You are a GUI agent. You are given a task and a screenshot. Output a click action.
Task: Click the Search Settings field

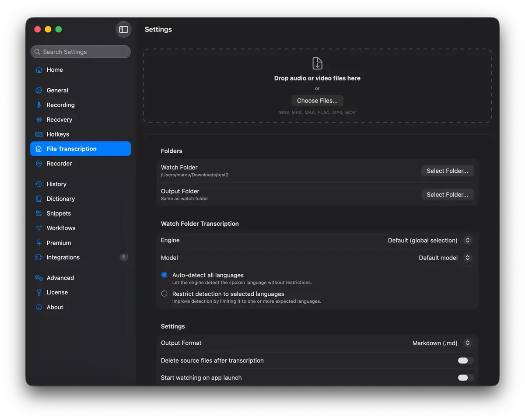(x=80, y=52)
